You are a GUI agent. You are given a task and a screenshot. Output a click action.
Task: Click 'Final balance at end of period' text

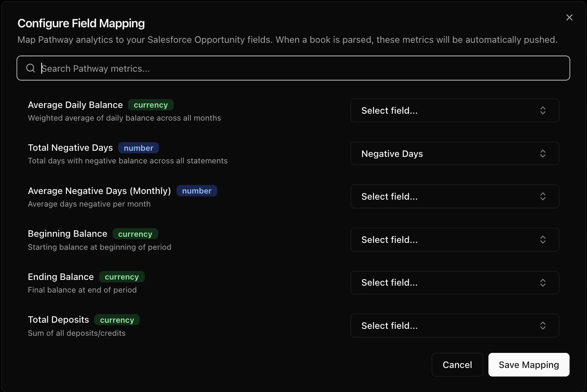tap(82, 290)
